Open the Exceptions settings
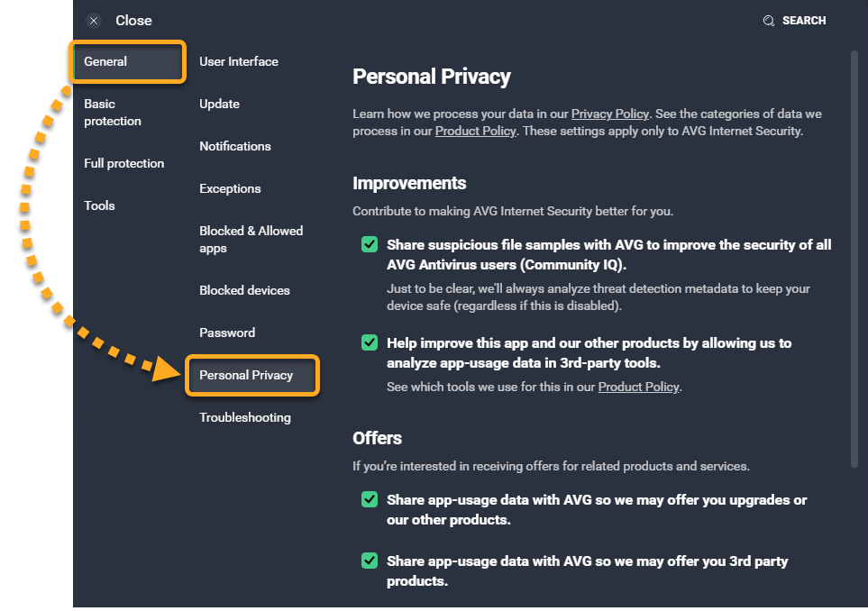 coord(231,188)
